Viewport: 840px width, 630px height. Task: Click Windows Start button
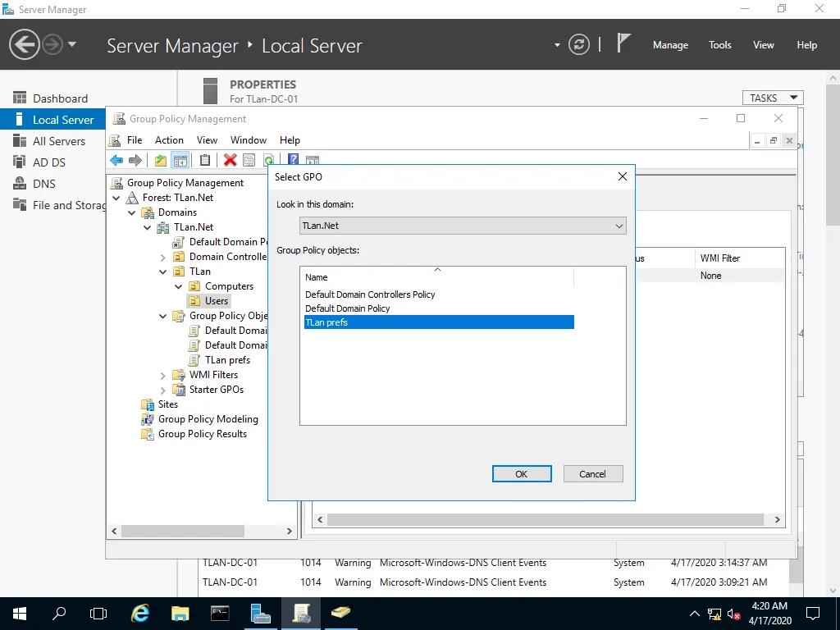pyautogui.click(x=20, y=613)
